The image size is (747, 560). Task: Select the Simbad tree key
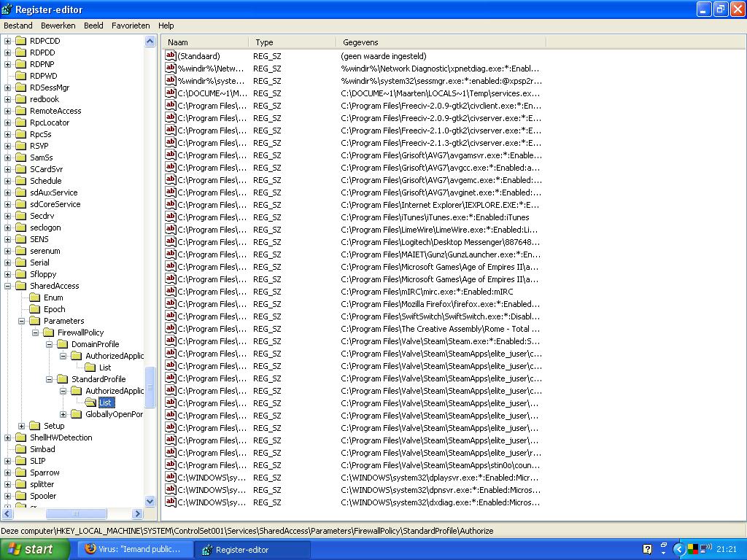42,449
